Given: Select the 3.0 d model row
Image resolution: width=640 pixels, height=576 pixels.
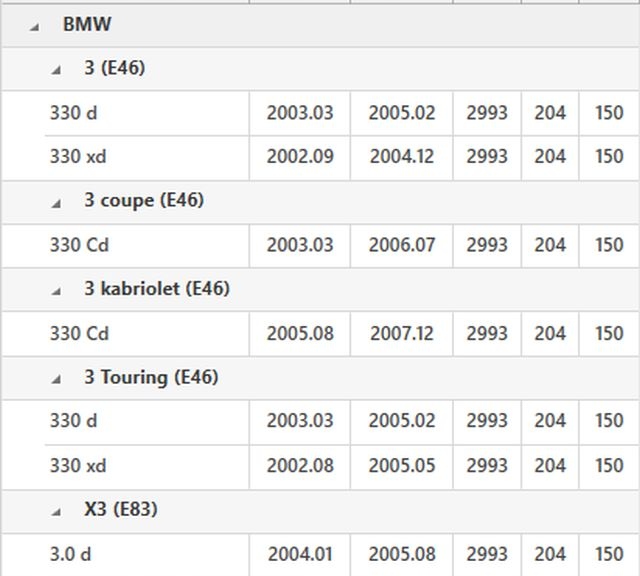Looking at the screenshot, I should tap(71, 554).
